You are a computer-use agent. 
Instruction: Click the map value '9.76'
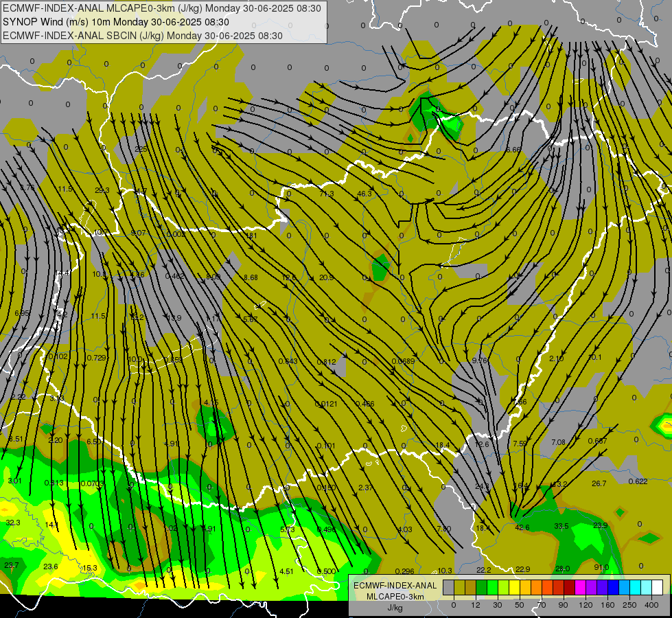(480, 360)
